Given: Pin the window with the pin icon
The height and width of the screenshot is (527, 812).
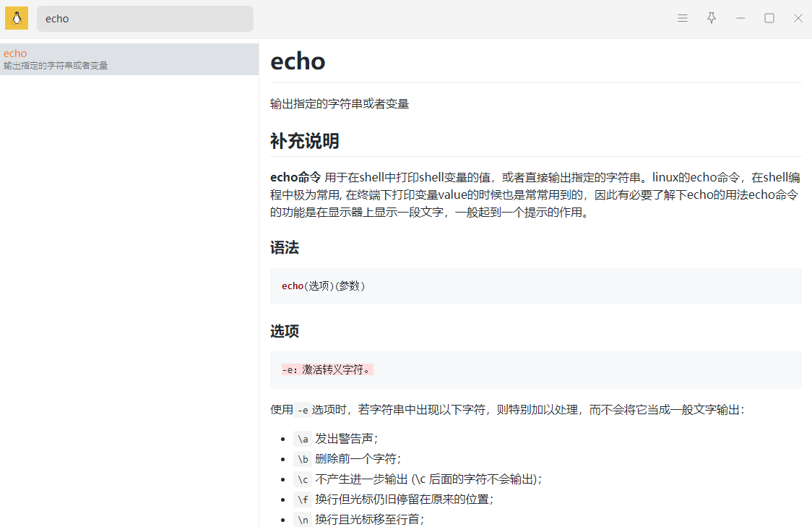Looking at the screenshot, I should (712, 18).
